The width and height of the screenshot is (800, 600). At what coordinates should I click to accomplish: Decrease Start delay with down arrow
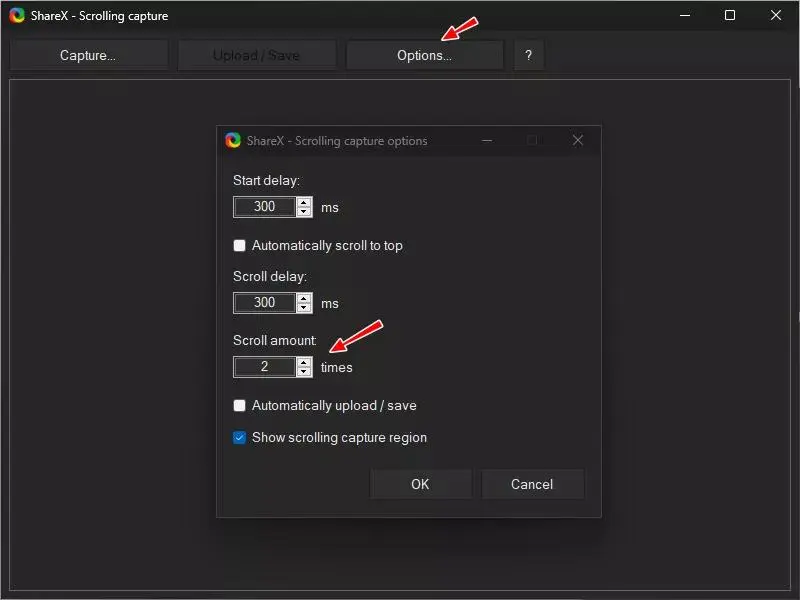[304, 212]
